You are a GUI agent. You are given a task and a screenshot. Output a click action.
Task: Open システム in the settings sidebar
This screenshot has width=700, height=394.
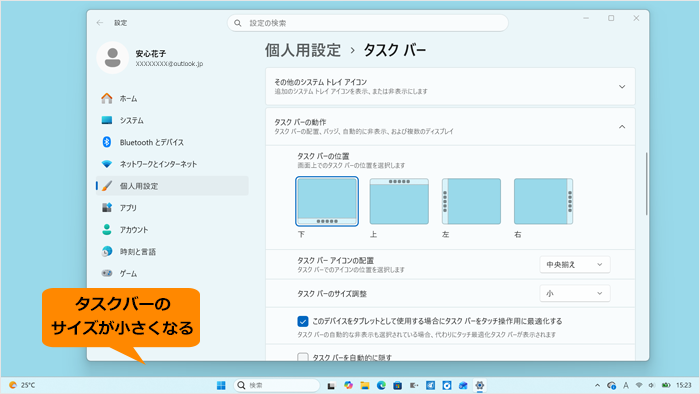[172, 120]
